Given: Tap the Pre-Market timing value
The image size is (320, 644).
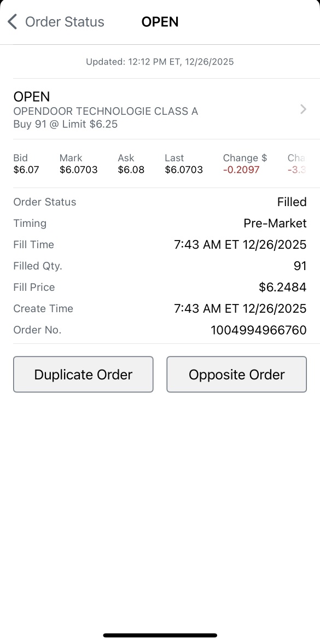Looking at the screenshot, I should point(275,223).
